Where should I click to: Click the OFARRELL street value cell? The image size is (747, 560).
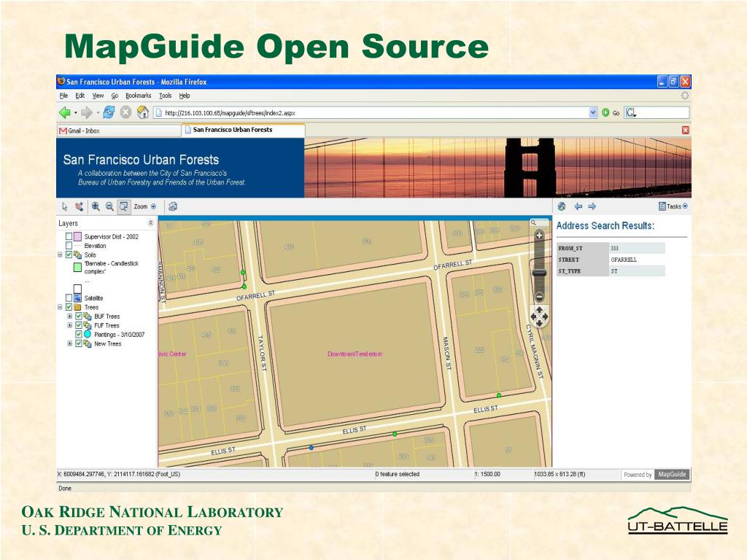pos(637,260)
